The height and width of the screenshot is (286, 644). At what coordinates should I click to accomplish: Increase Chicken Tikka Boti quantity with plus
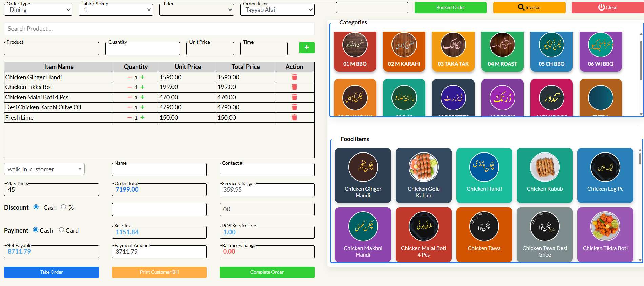coord(142,87)
